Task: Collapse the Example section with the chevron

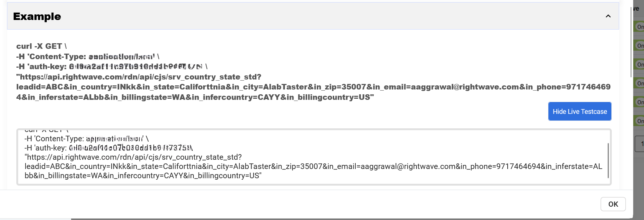Action: 608,16
